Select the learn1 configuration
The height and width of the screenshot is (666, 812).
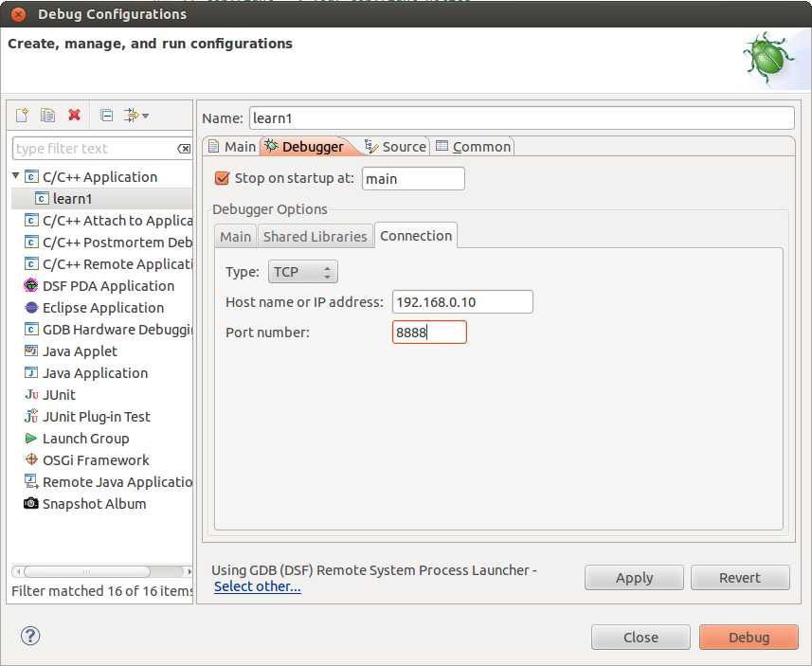coord(73,199)
